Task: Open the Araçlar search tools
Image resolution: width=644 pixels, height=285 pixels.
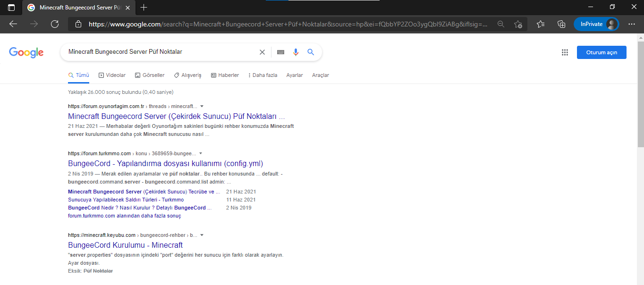Action: pos(321,75)
